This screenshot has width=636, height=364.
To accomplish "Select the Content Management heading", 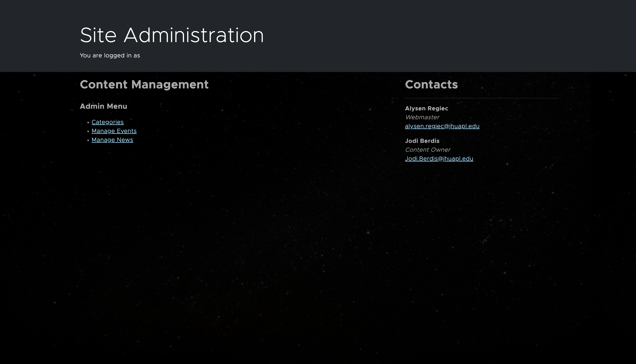I will (144, 85).
